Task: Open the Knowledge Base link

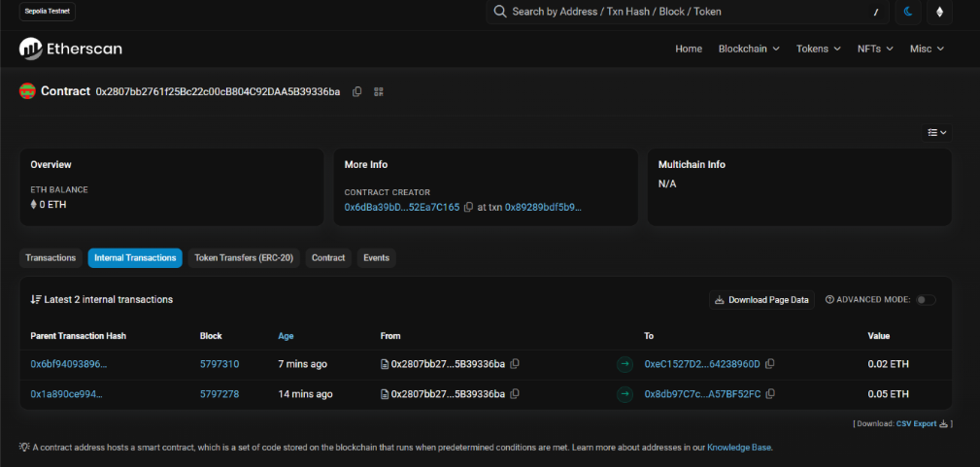Action: (x=739, y=447)
